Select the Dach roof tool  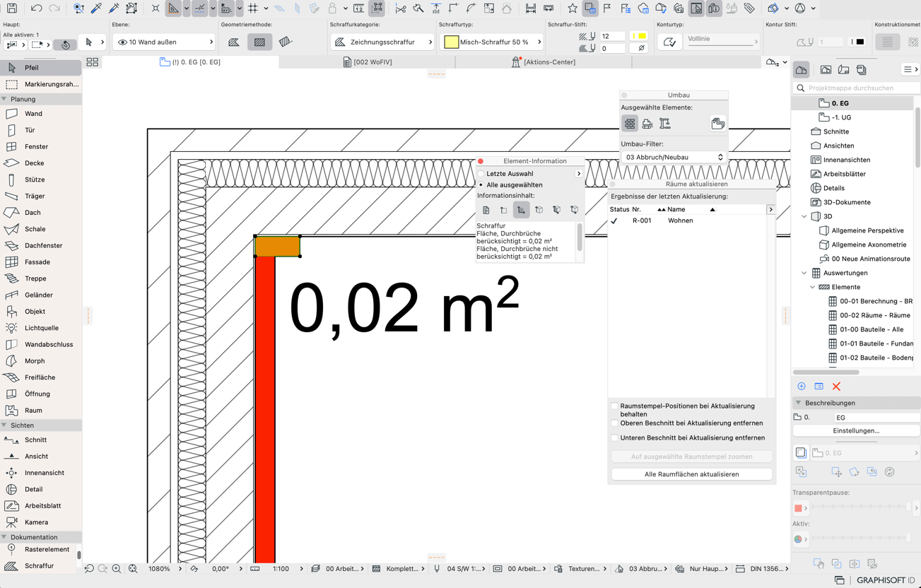(40, 213)
